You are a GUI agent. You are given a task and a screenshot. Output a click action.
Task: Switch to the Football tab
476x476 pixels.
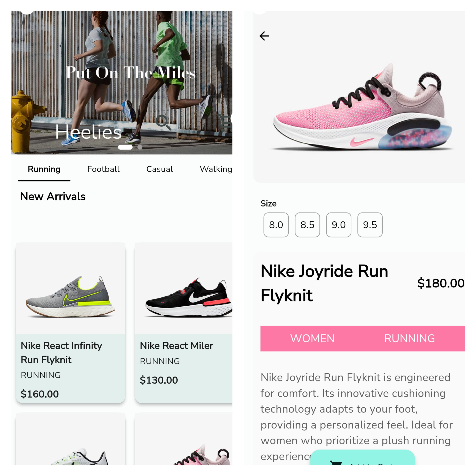(x=103, y=169)
